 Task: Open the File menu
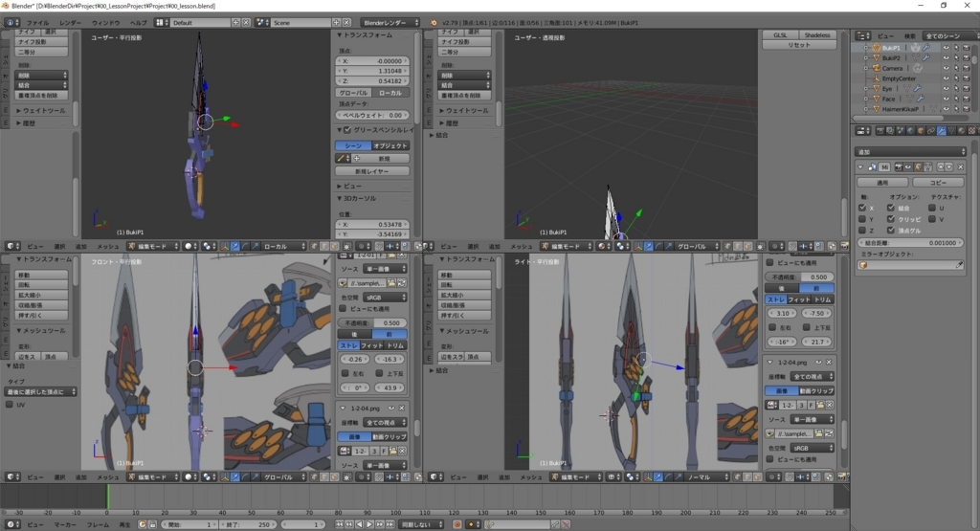coord(38,23)
